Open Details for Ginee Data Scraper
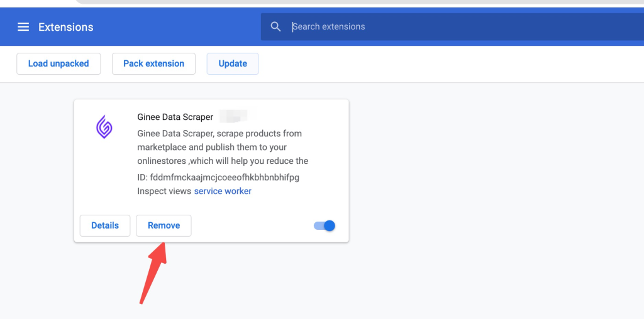 (105, 225)
